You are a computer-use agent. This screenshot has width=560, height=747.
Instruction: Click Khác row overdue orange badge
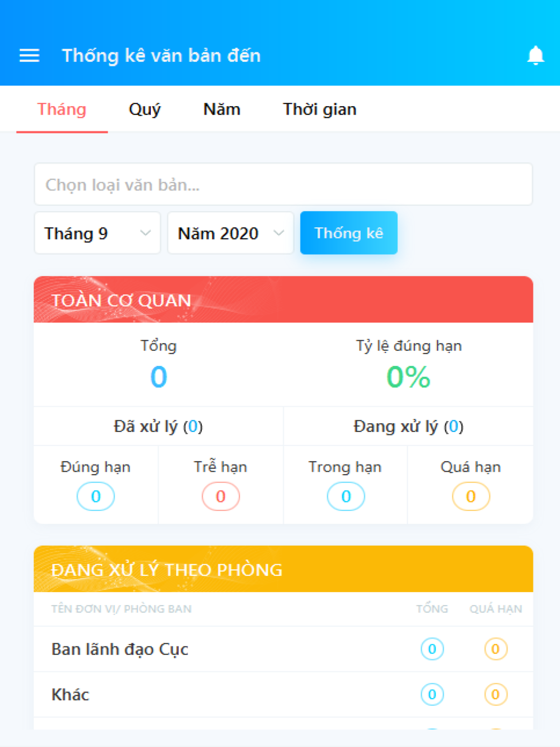(496, 694)
